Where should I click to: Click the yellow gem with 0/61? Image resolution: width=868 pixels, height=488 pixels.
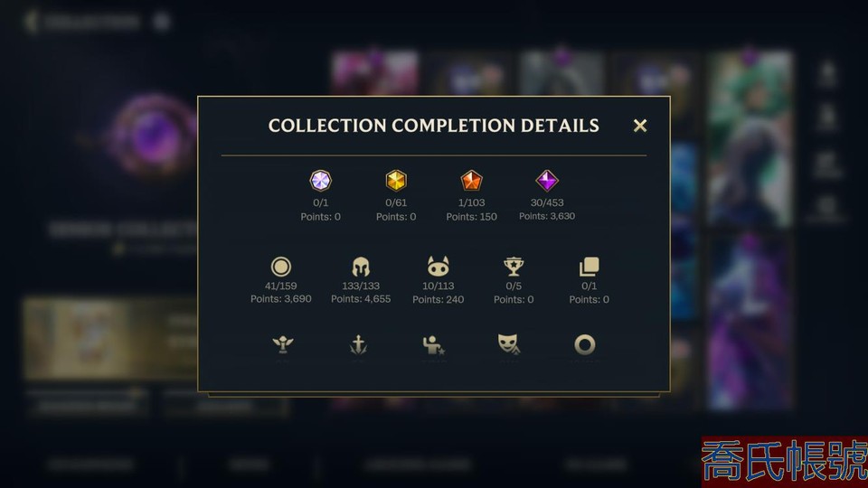tap(396, 181)
